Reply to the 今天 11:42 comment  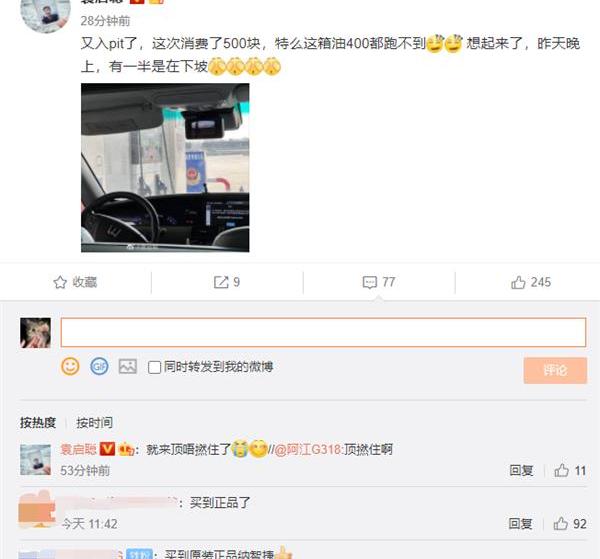point(520,524)
